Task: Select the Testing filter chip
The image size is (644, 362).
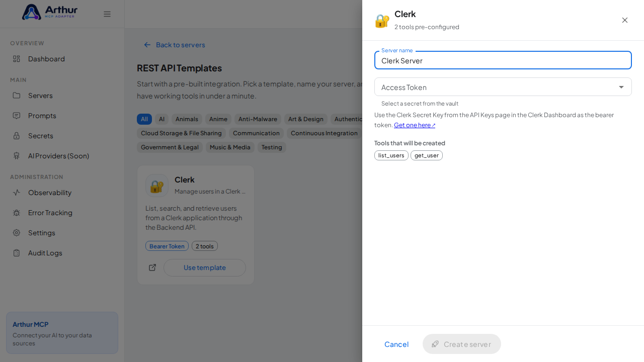Action: [272, 147]
